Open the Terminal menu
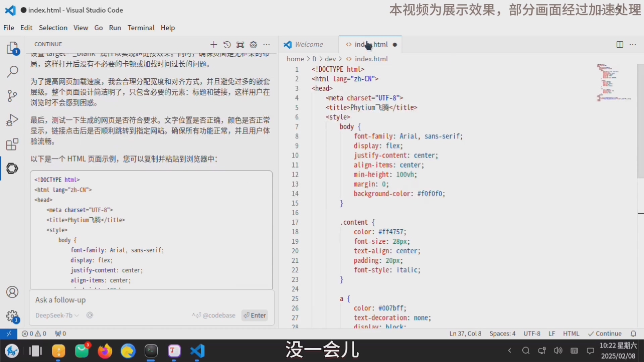Screen dimensions: 644x362 click(141, 27)
